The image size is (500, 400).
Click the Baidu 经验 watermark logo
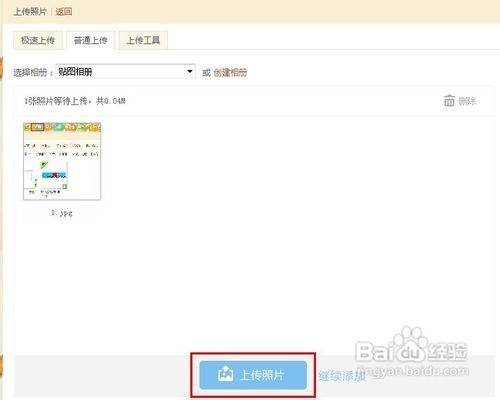pyautogui.click(x=412, y=347)
